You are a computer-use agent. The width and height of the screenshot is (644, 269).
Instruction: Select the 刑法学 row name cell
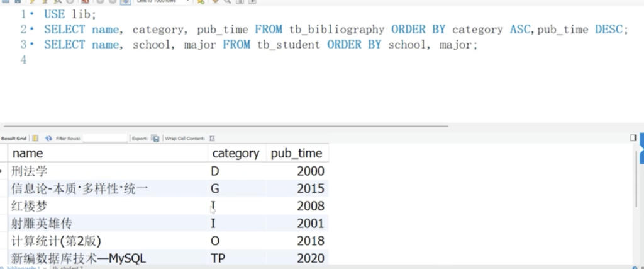[x=30, y=171]
